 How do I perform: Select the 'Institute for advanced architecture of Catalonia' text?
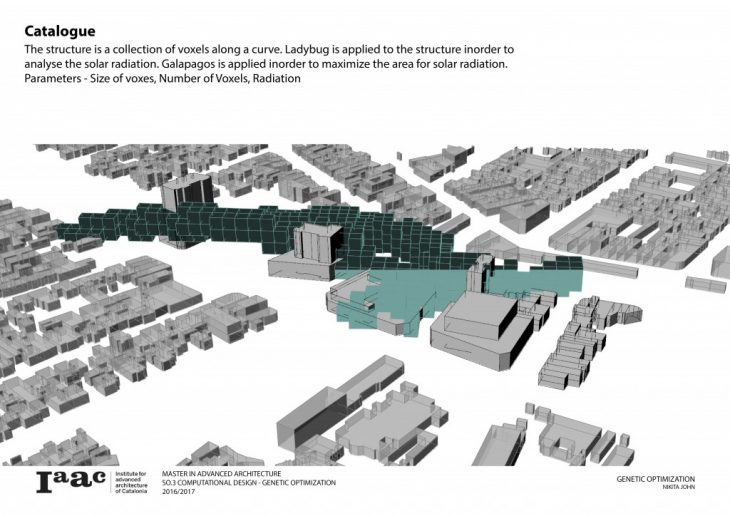click(133, 482)
